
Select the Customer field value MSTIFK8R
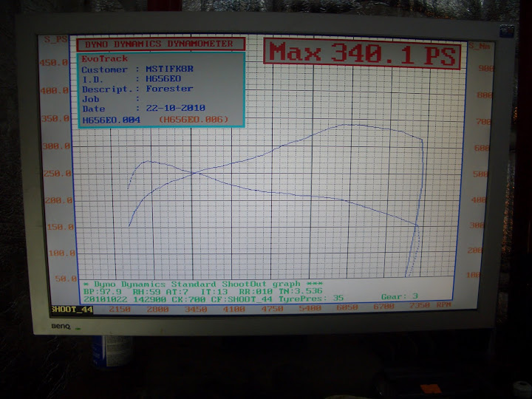click(170, 69)
